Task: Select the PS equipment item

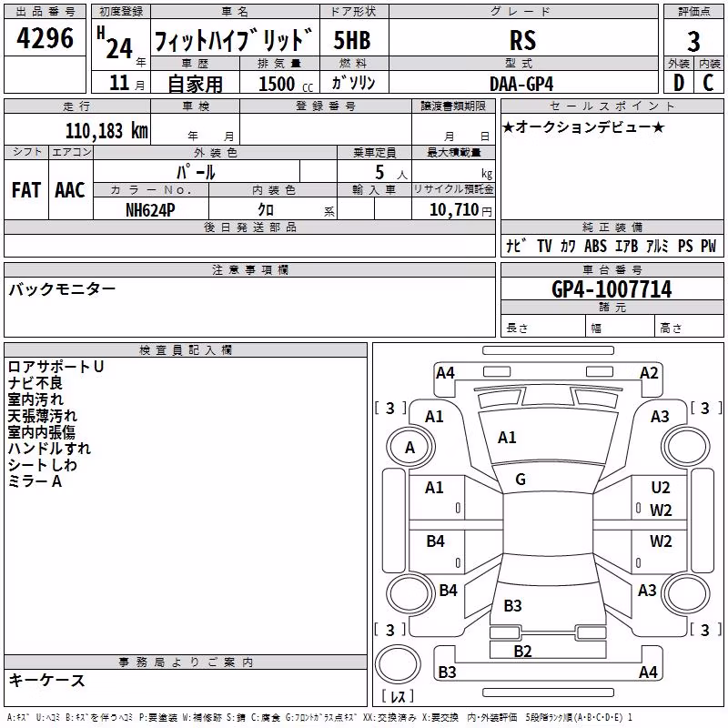Action: [x=685, y=246]
